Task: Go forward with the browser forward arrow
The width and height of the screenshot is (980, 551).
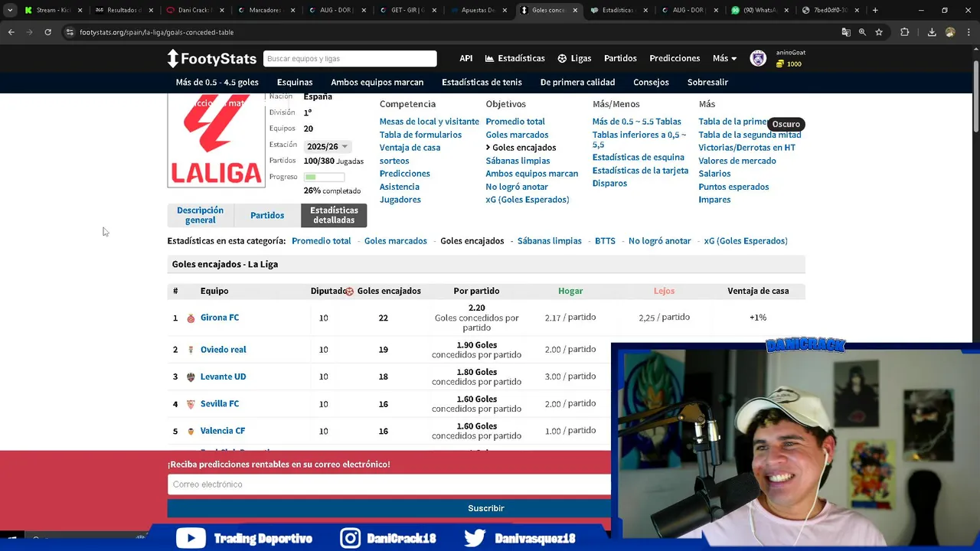Action: click(29, 32)
